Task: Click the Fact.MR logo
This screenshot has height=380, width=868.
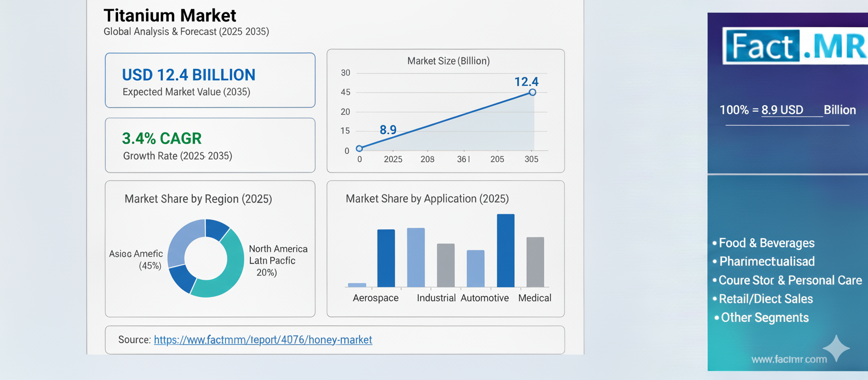Action: coord(794,46)
